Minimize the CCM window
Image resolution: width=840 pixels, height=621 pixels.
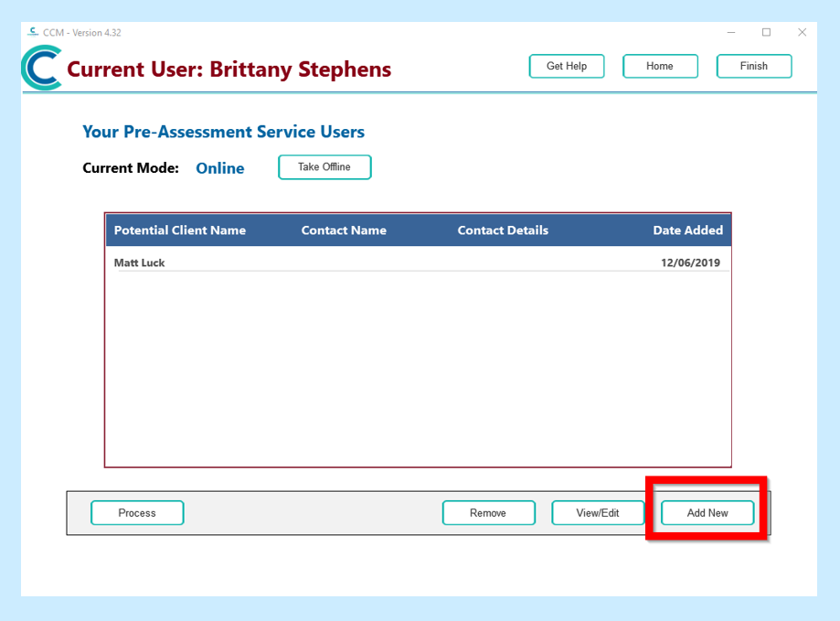click(x=731, y=32)
